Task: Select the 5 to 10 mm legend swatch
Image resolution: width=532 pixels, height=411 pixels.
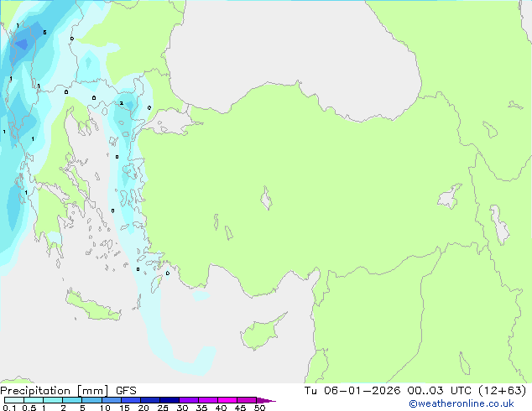Action: [x=91, y=400]
